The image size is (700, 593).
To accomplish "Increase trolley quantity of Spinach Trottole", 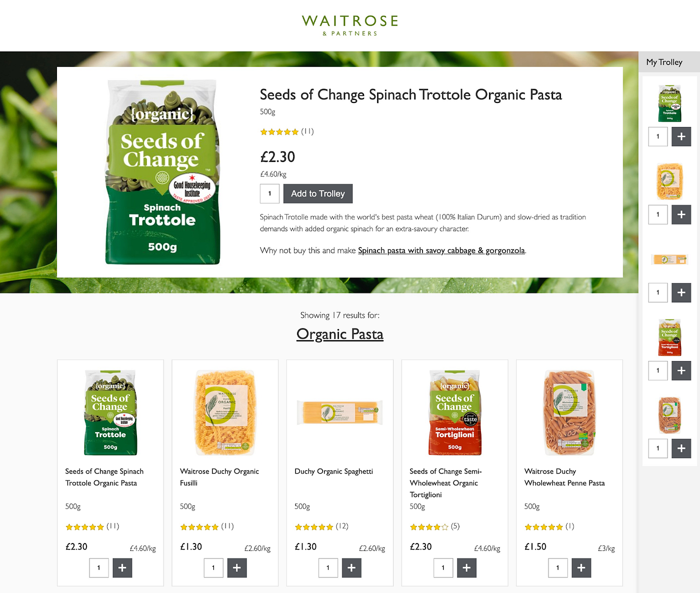I will (681, 136).
